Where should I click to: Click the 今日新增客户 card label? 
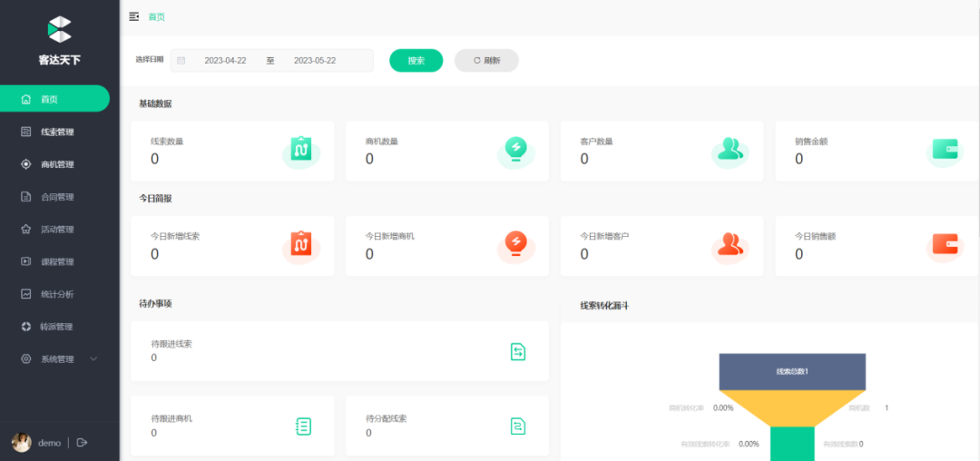click(605, 236)
